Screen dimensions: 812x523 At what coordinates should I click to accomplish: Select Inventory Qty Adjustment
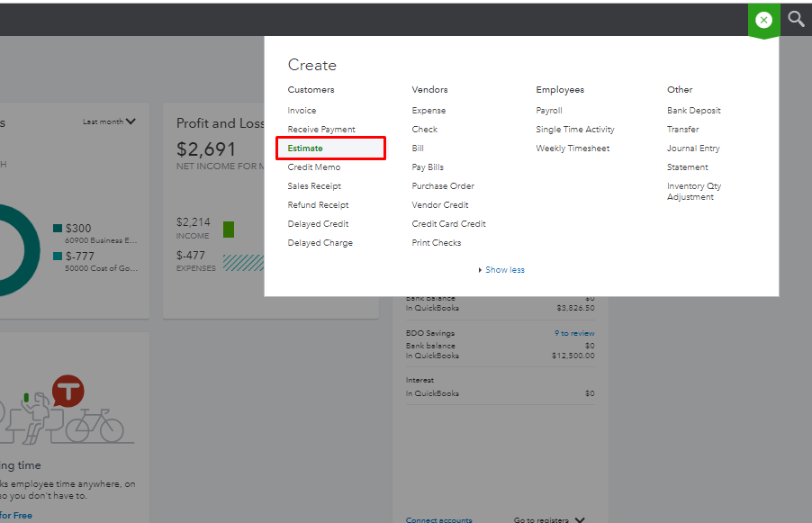[x=694, y=192]
